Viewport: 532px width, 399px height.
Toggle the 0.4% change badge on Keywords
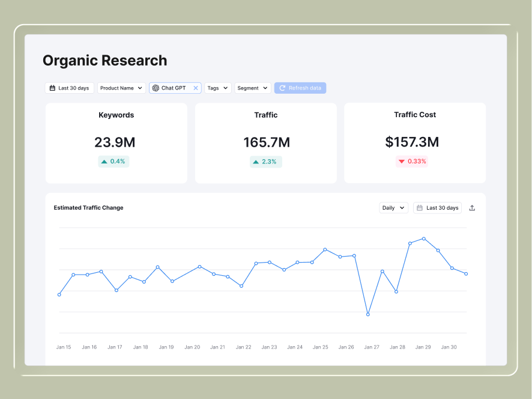click(113, 161)
